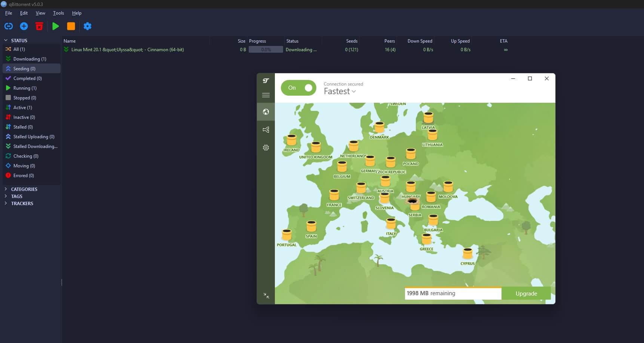
Task: Click the blue Add torrent file icon
Action: (x=24, y=26)
